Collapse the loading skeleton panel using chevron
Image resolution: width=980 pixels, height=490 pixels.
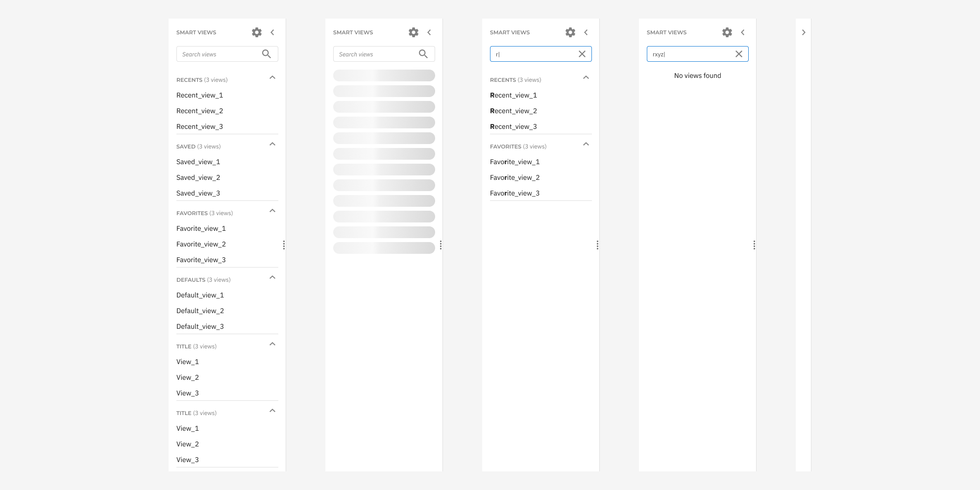pyautogui.click(x=429, y=32)
